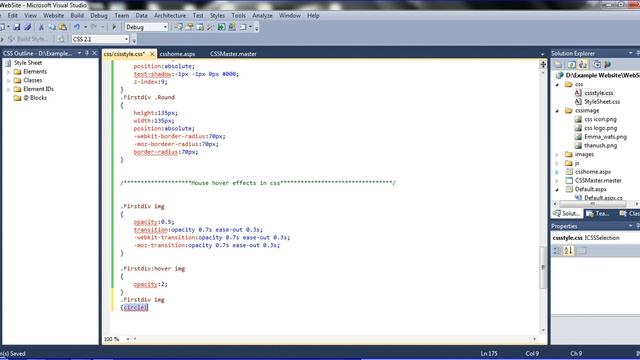The width and height of the screenshot is (640, 360).
Task: Select CSSMaster.master in Solution Explorer
Action: [x=598, y=180]
